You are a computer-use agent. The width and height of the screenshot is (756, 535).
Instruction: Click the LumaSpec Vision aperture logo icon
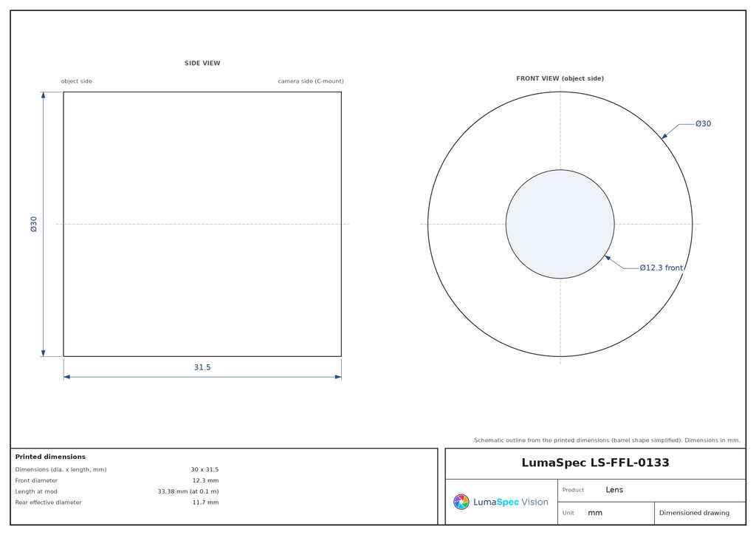461,502
